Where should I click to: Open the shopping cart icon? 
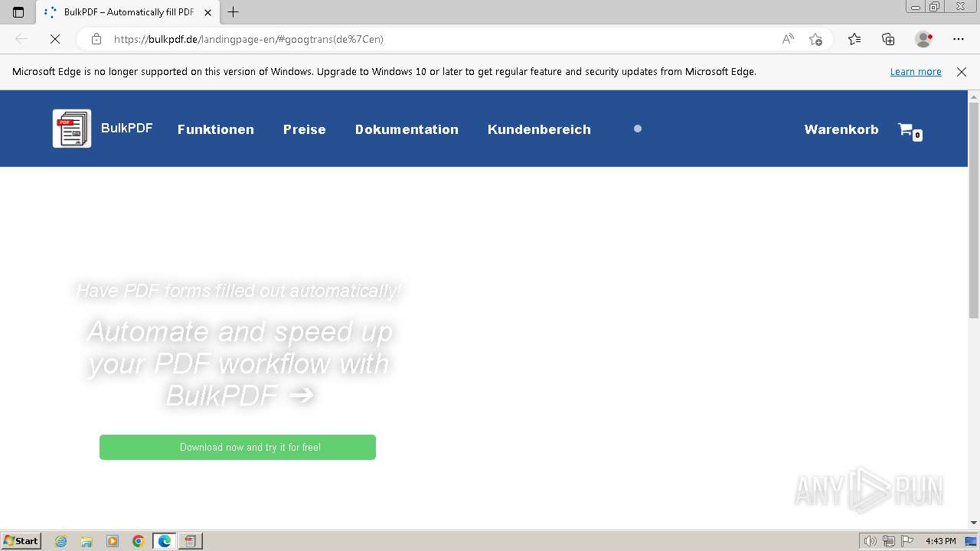click(909, 130)
